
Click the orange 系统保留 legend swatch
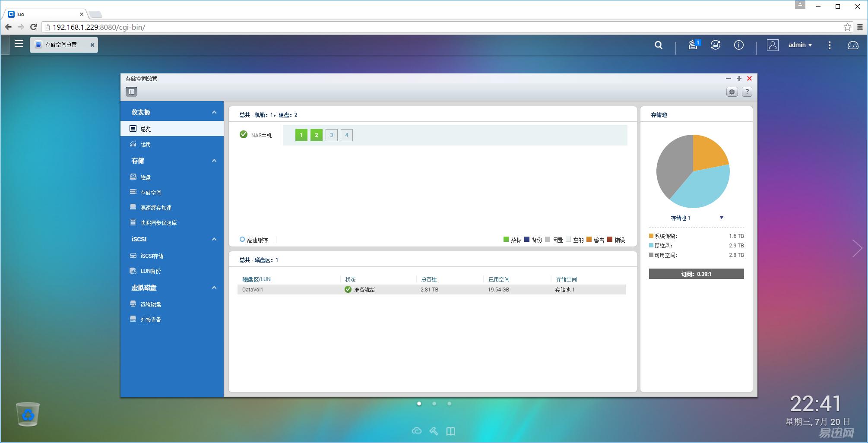click(651, 236)
